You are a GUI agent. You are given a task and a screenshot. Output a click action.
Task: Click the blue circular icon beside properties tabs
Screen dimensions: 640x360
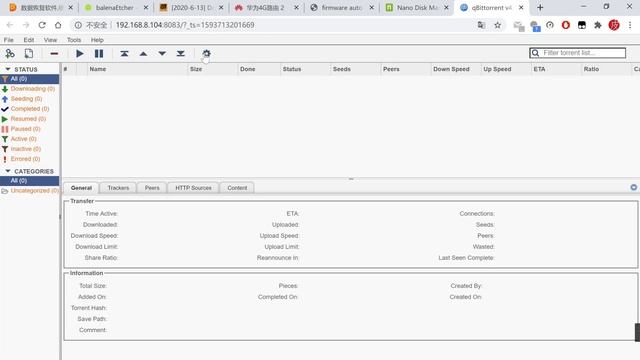click(x=633, y=187)
